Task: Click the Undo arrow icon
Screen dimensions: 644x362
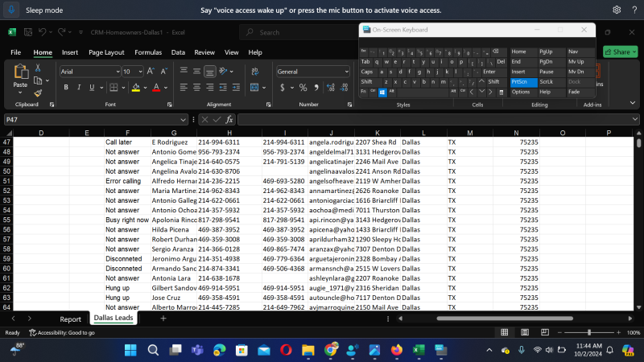Action: pos(43,32)
